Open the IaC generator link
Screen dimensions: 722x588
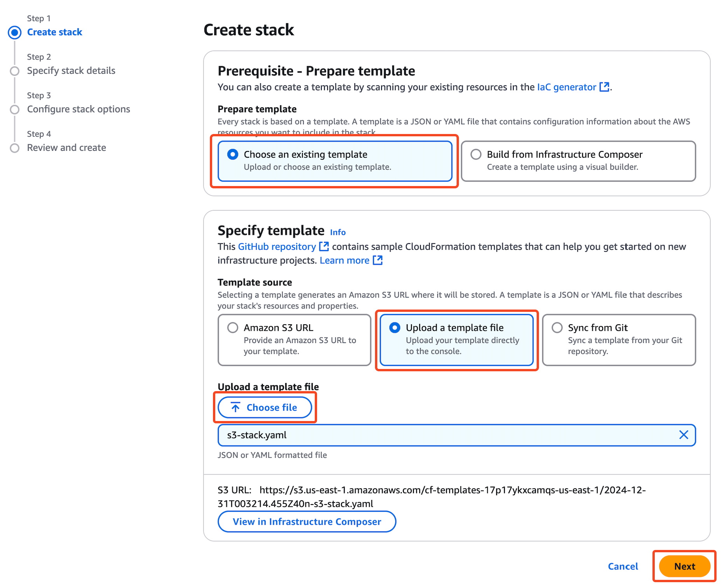[x=566, y=87]
